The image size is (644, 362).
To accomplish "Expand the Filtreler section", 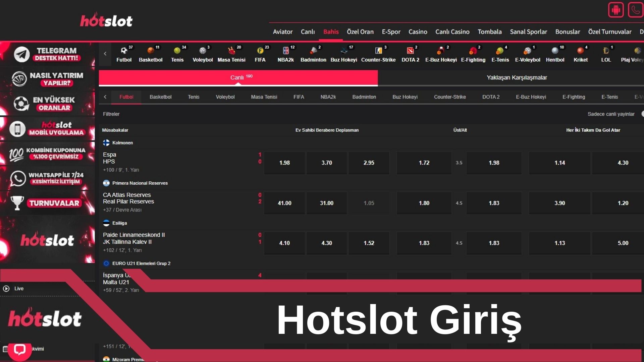I will [111, 114].
